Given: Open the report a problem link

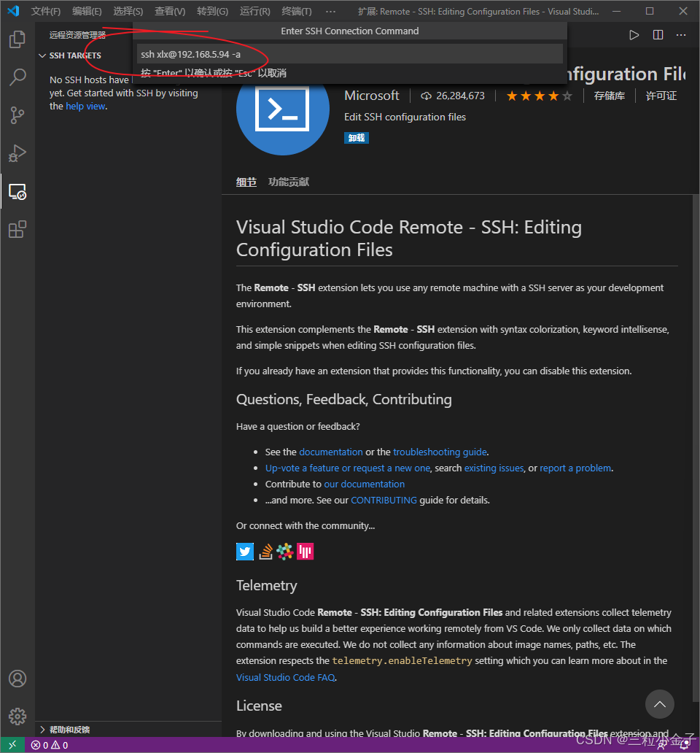Looking at the screenshot, I should point(576,468).
